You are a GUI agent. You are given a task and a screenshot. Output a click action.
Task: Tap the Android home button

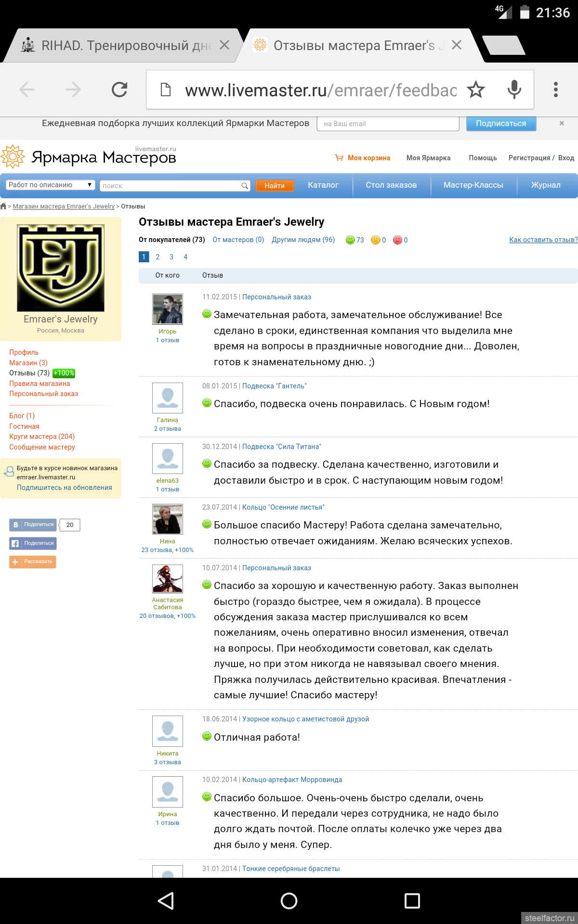click(289, 900)
